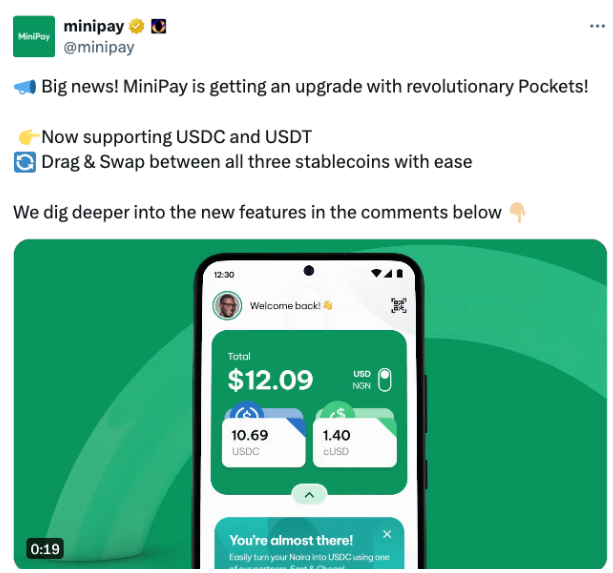Click the megaphone emoji in the tweet
Screen dimensions: 613x573
pyautogui.click(x=25, y=87)
